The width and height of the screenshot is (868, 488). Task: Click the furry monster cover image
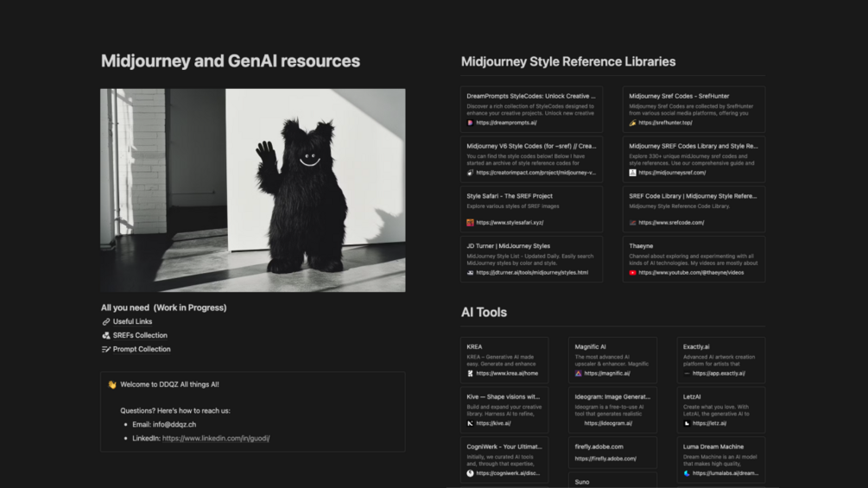pyautogui.click(x=253, y=190)
